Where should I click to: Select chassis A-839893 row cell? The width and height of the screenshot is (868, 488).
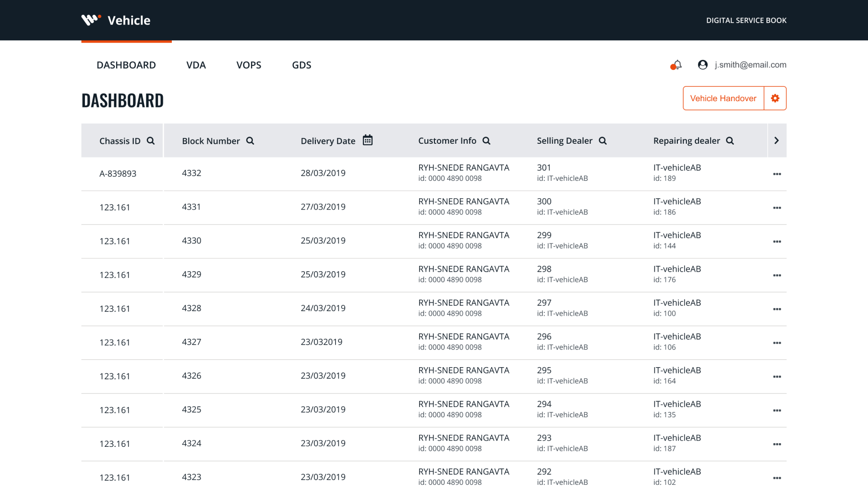tap(118, 174)
